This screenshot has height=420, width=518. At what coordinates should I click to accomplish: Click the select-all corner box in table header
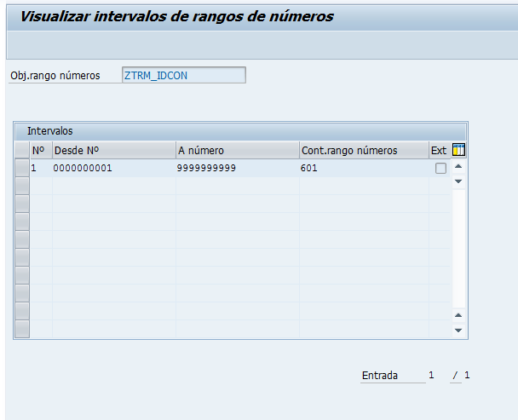(x=22, y=151)
